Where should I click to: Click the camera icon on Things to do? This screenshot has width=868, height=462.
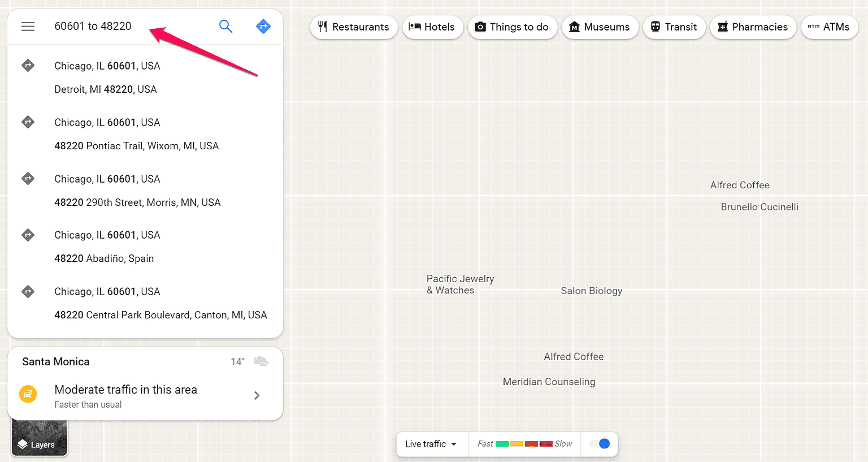[x=480, y=27]
